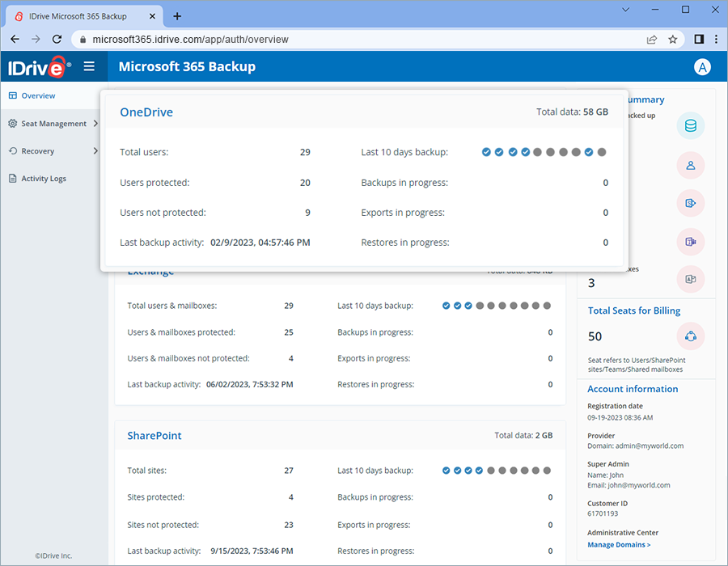Viewport: 728px width, 566px height.
Task: Click SharePoint last backup "9/15/2023, 7:53:46 PM"
Action: (252, 551)
